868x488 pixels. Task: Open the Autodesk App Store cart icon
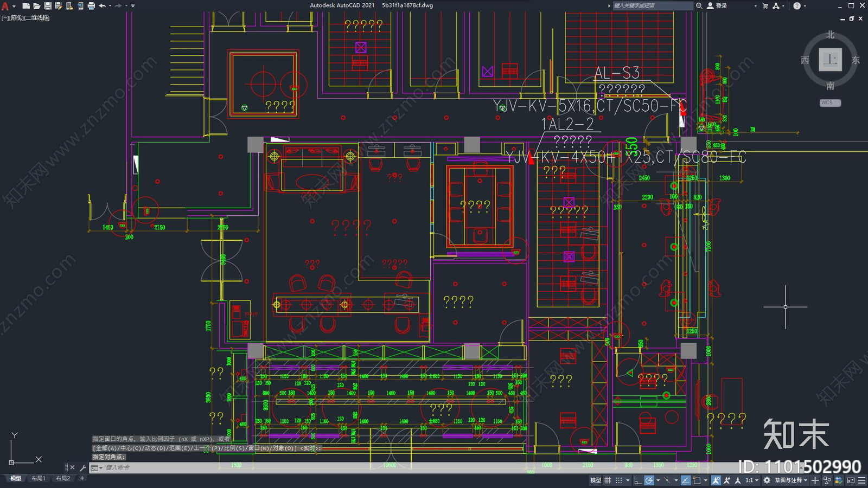coord(765,5)
